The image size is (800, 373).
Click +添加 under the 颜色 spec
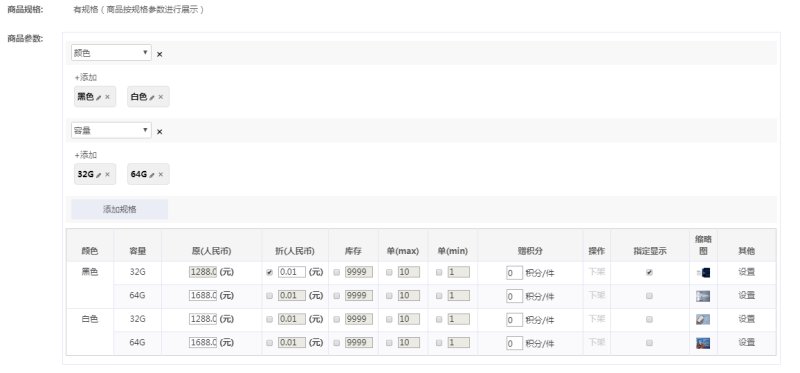pyautogui.click(x=86, y=78)
